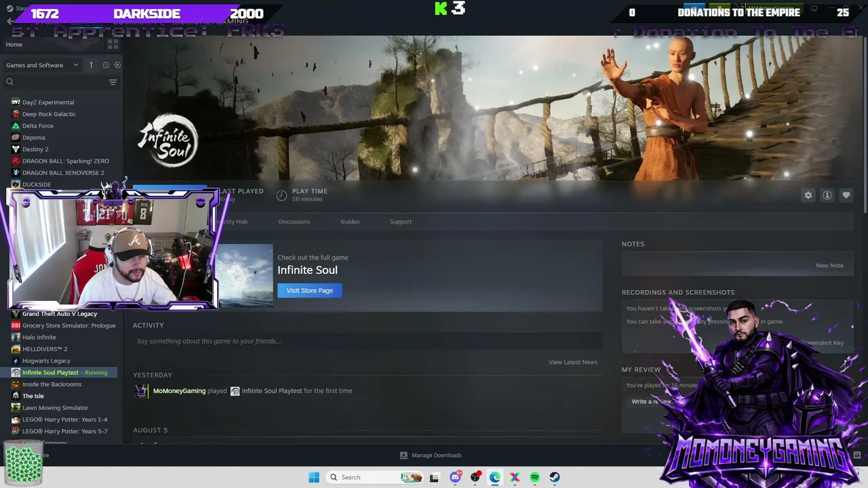
Task: Click the Visit Store Page button
Action: pos(310,291)
